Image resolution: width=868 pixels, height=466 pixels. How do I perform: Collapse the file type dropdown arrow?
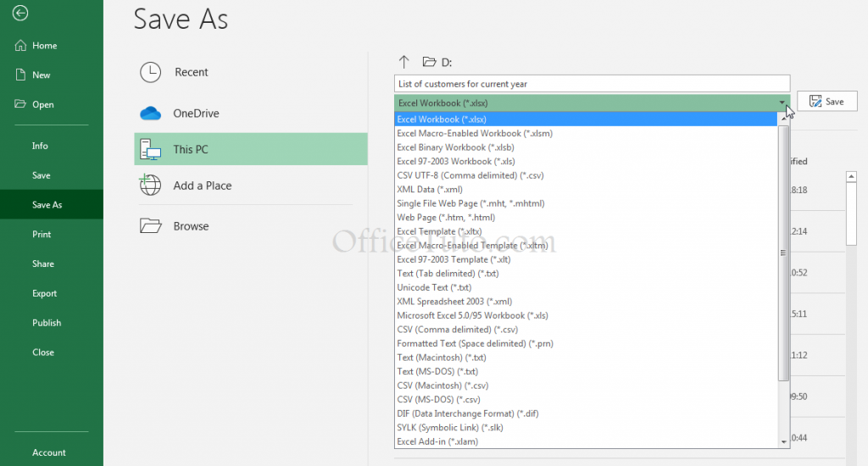pos(782,103)
